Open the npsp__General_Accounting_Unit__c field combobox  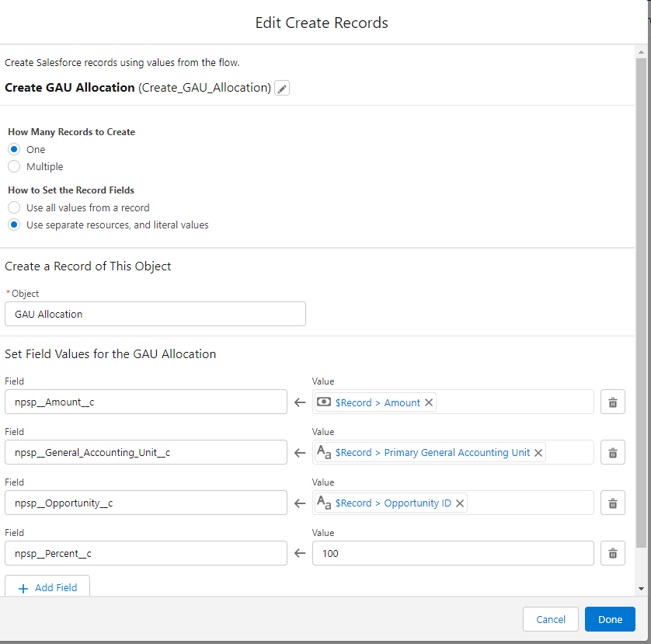point(146,452)
